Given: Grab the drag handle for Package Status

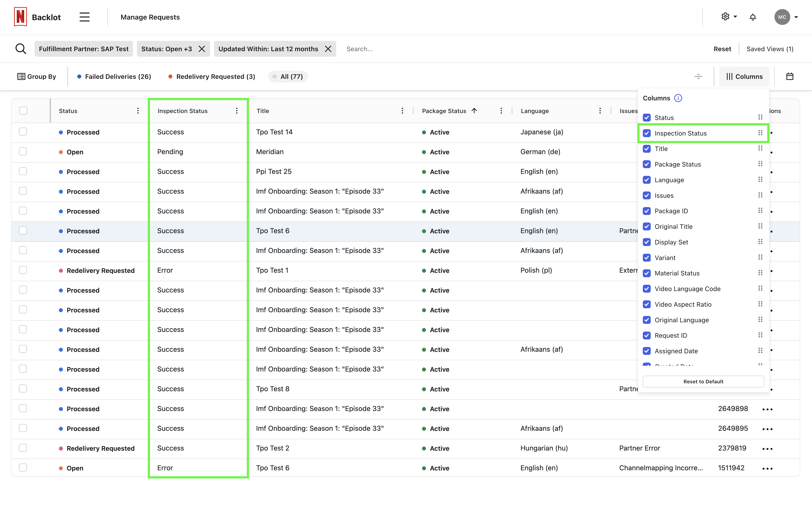Looking at the screenshot, I should coord(760,164).
